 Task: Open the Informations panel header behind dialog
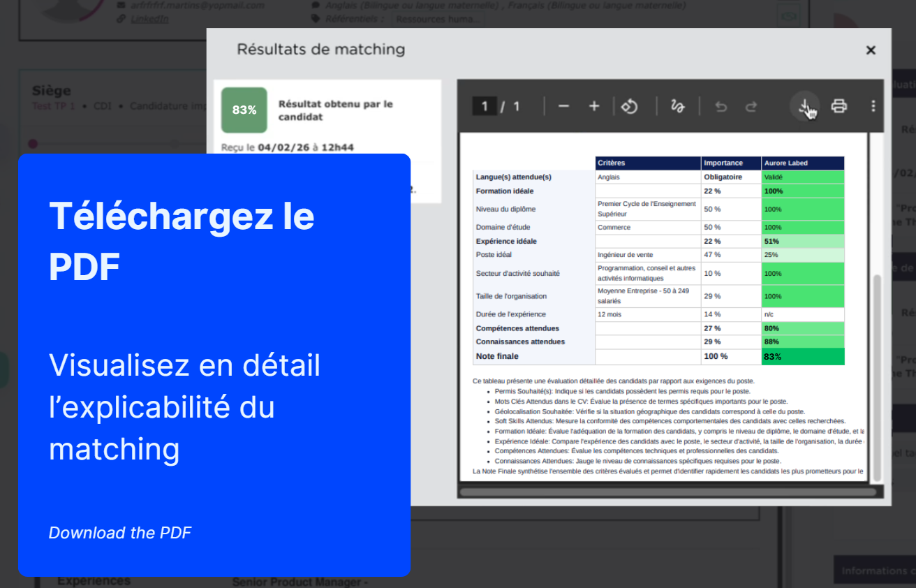[x=875, y=571]
